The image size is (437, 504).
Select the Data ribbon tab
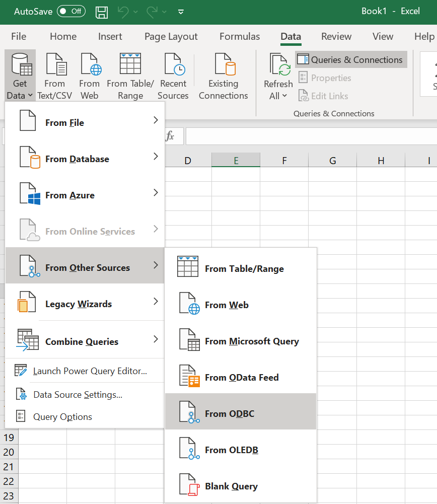pos(291,36)
